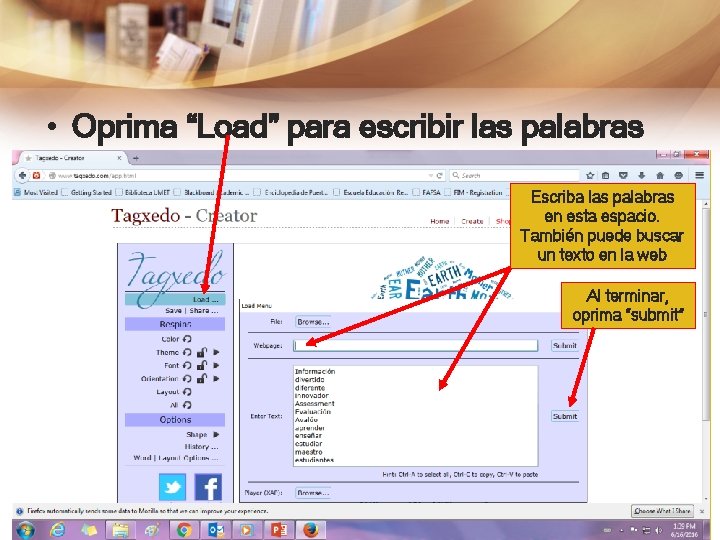
Task: Reload the current page
Action: [439, 175]
